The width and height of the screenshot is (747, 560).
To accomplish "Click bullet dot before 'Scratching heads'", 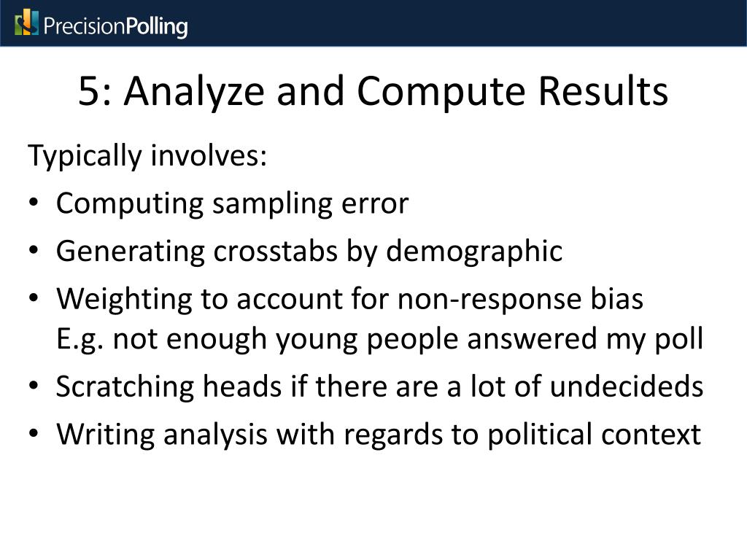I will [x=33, y=385].
